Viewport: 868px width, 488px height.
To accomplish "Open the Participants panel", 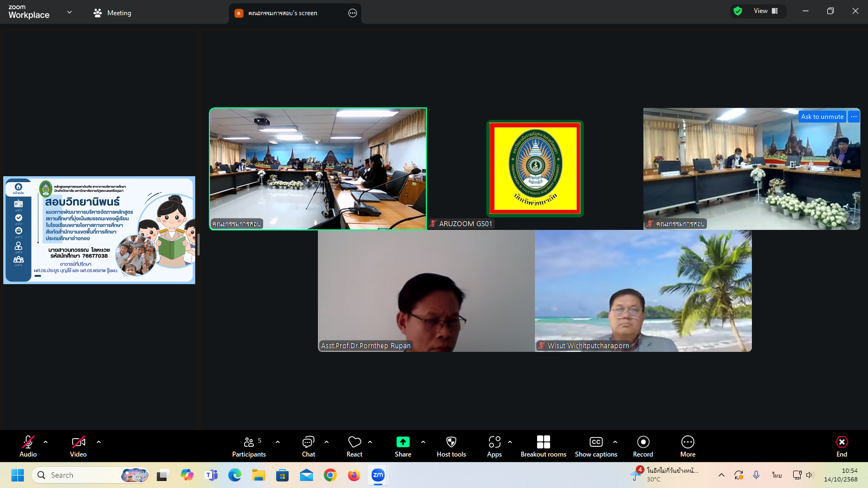I will (x=249, y=446).
